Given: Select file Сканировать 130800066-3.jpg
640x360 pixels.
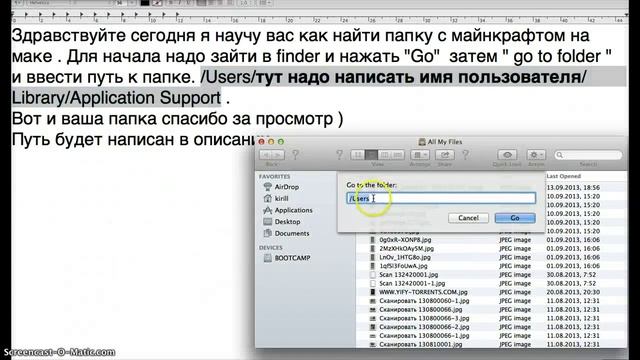Looking at the screenshot, I should [x=424, y=318].
